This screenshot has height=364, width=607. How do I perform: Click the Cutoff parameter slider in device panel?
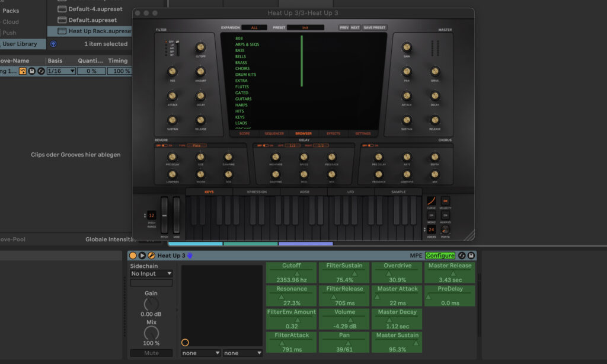tap(291, 274)
